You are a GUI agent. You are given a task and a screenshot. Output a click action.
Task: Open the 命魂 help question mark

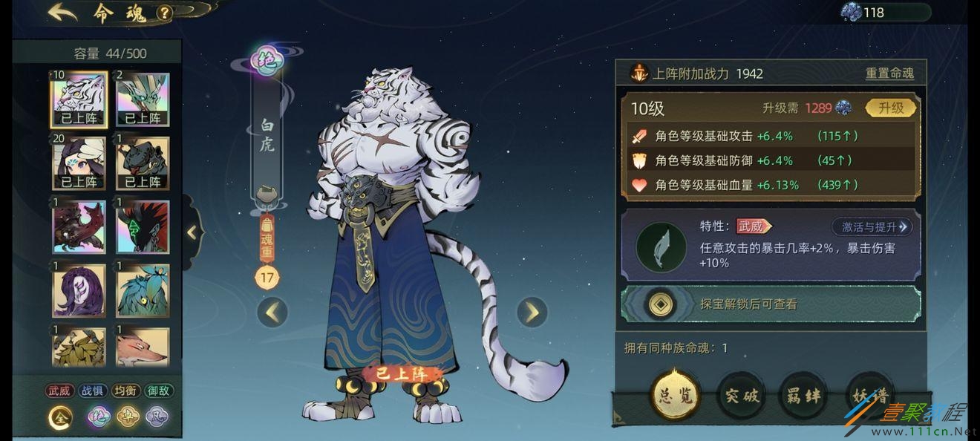[165, 13]
